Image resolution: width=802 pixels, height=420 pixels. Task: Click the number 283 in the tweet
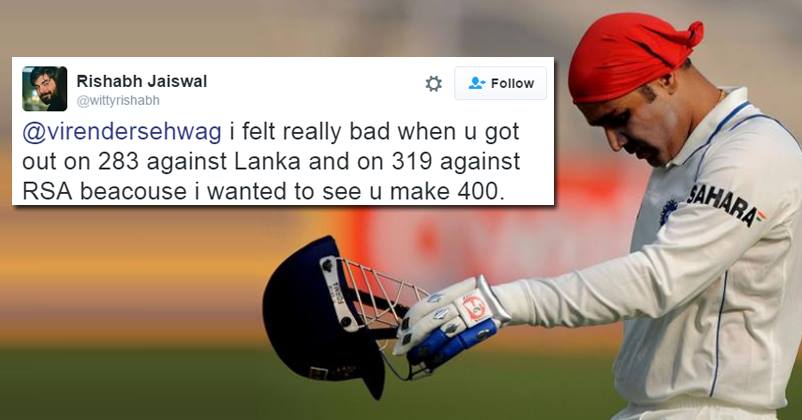point(118,162)
